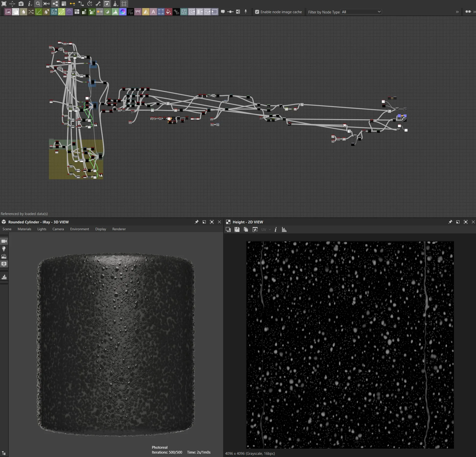The height and width of the screenshot is (457, 476).
Task: Add a Distance node with ruler icon
Action: click(62, 12)
